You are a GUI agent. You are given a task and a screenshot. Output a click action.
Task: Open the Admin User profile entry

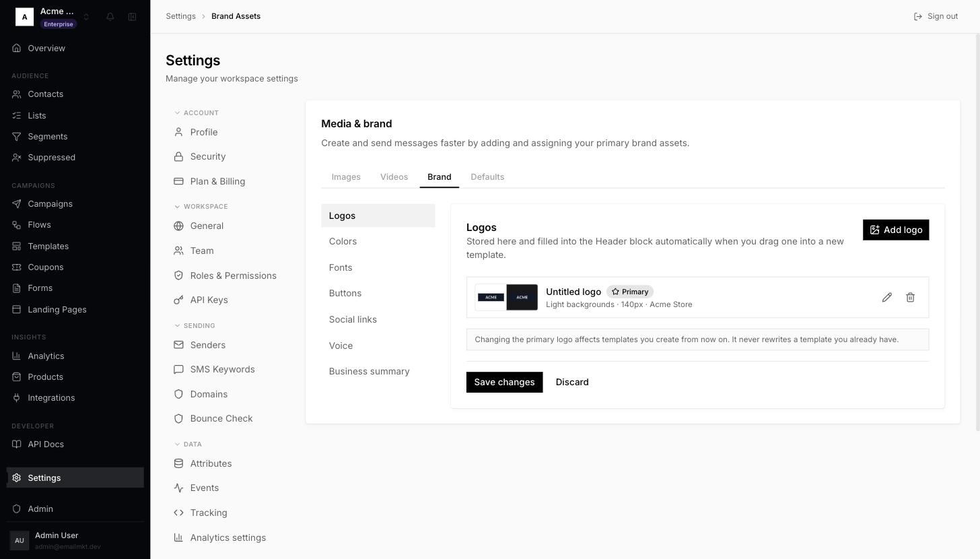click(x=75, y=540)
